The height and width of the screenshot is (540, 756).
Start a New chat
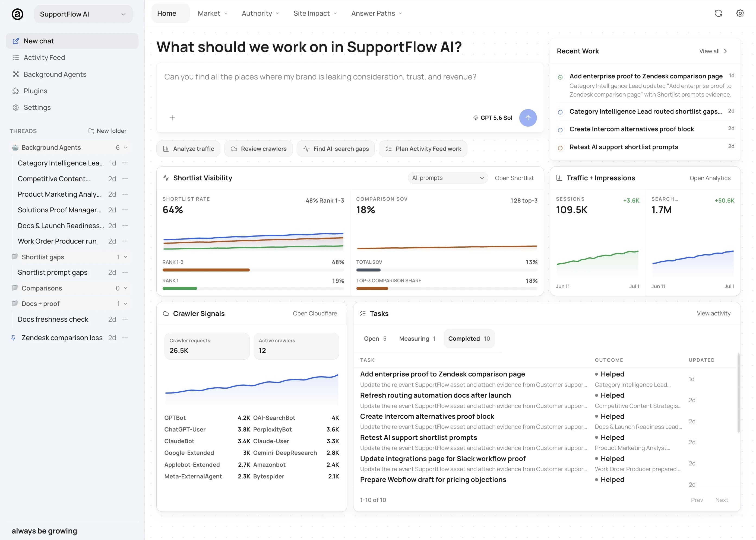[72, 41]
